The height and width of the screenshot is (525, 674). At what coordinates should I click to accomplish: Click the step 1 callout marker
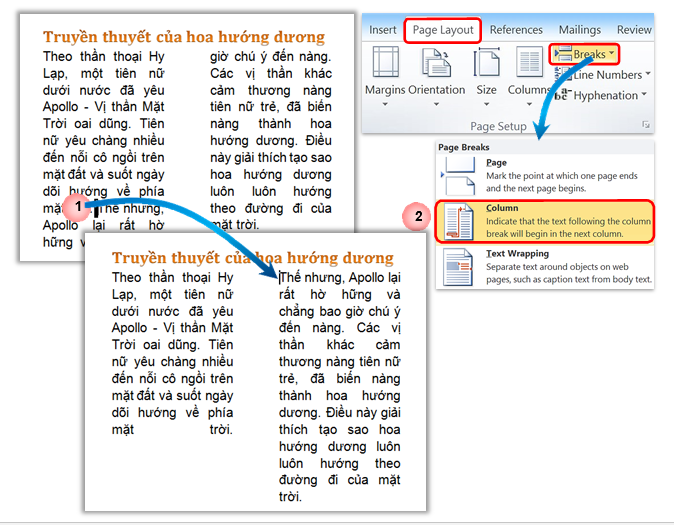[75, 208]
